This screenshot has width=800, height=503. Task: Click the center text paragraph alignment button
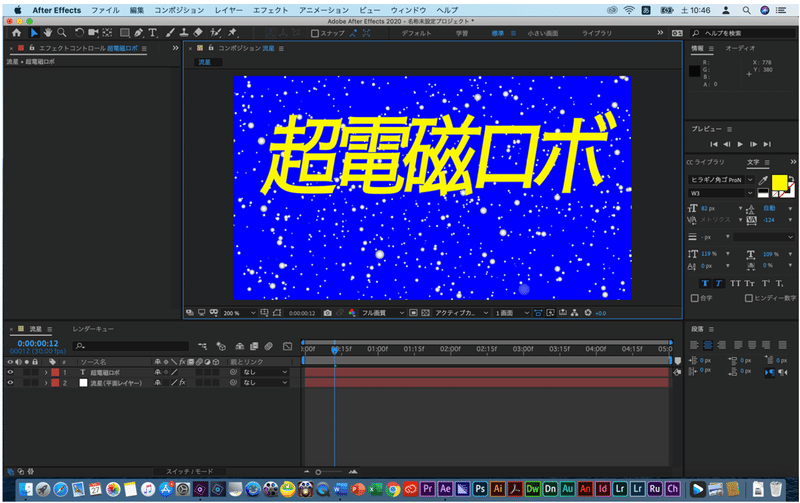[x=708, y=345]
